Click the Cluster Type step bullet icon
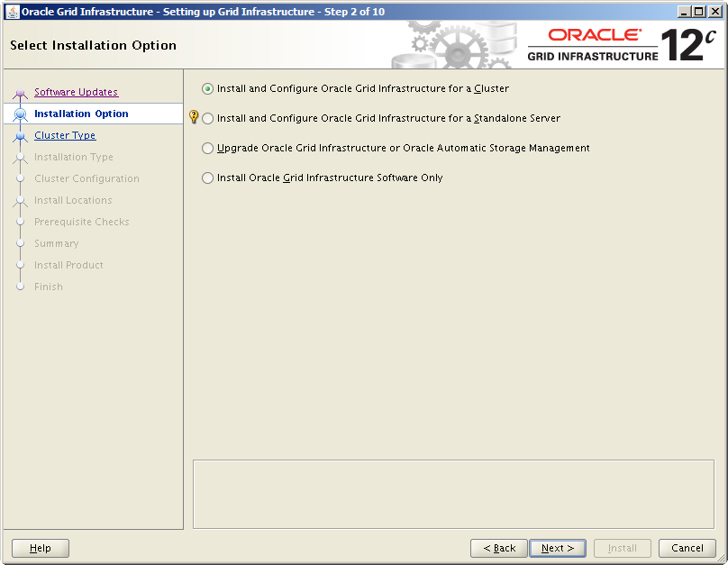This screenshot has height=565, width=728. pos(22,136)
